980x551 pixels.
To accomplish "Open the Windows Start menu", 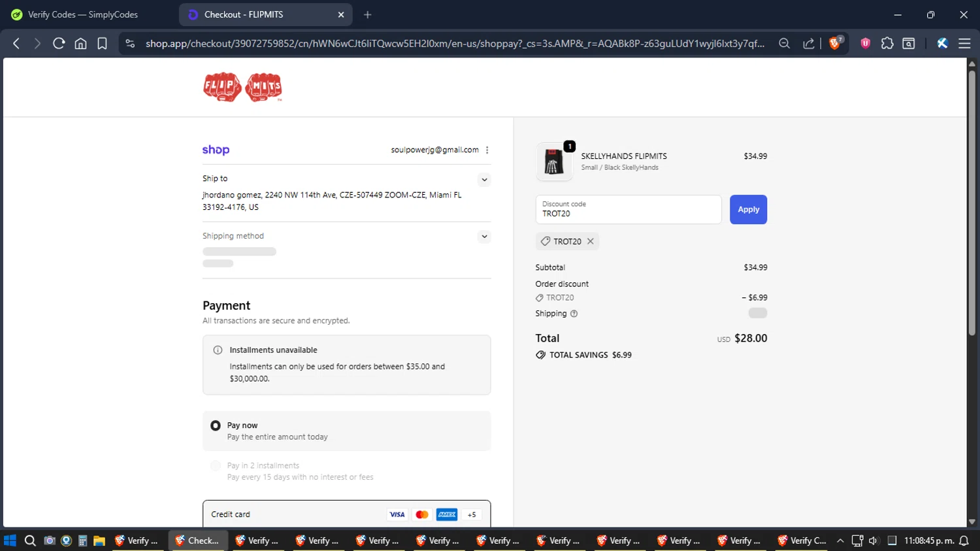I will coord(10,541).
